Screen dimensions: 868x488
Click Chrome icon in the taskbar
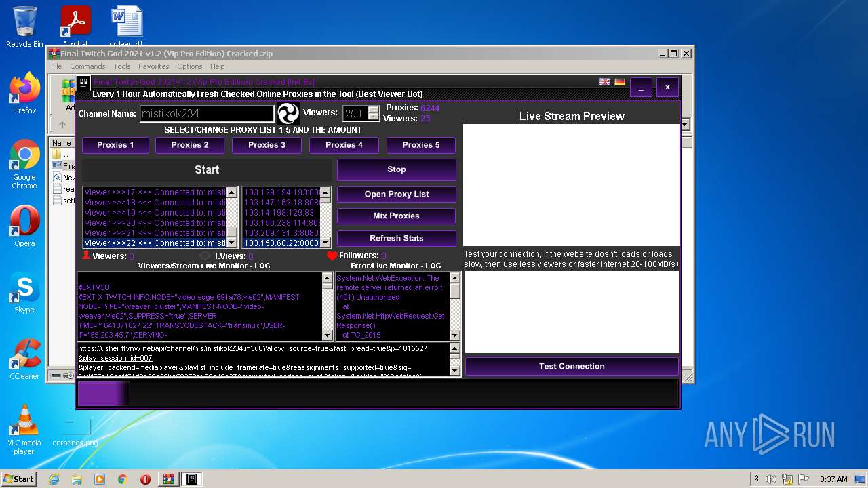123,479
